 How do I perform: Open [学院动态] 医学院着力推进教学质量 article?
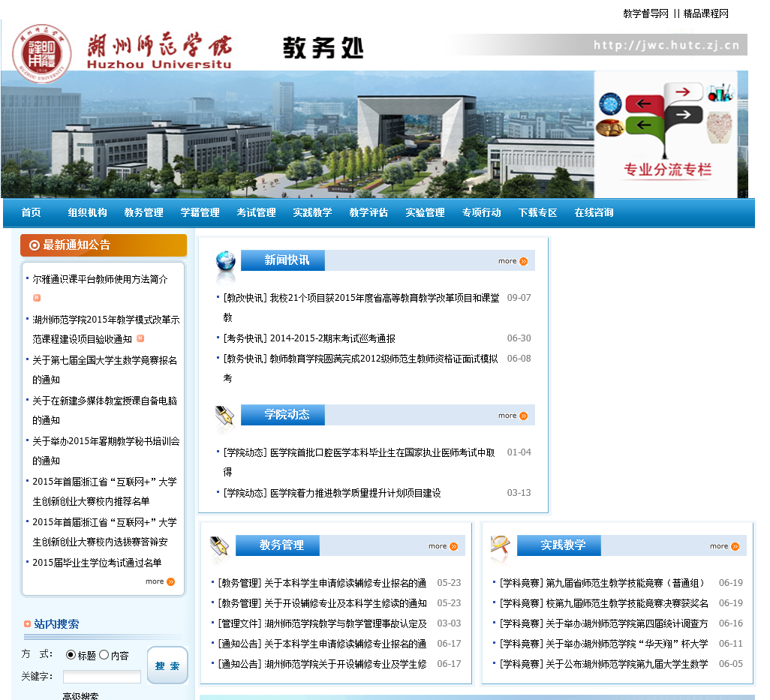332,493
